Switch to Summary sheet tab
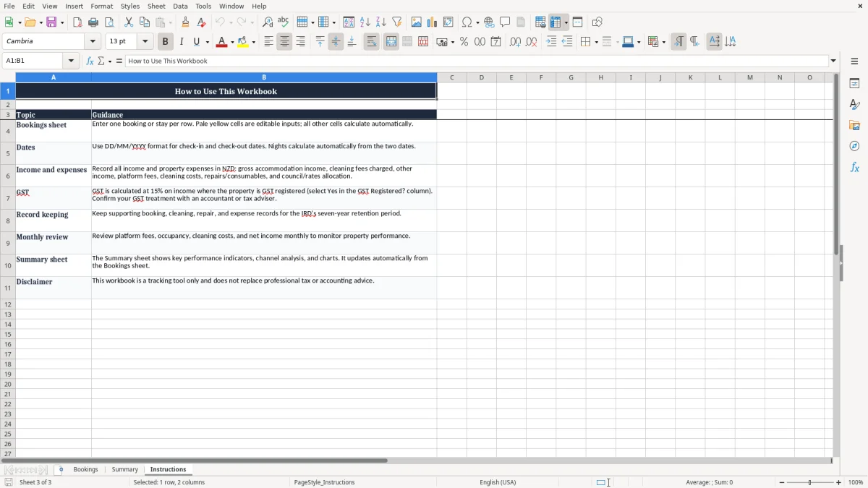This screenshot has width=868, height=488. 124,470
